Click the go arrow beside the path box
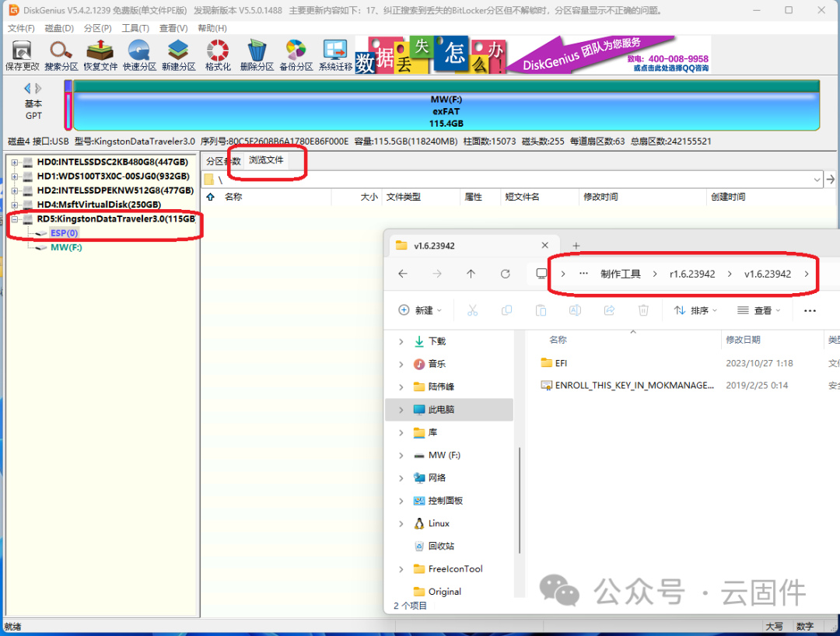Image resolution: width=840 pixels, height=636 pixels. (x=831, y=180)
